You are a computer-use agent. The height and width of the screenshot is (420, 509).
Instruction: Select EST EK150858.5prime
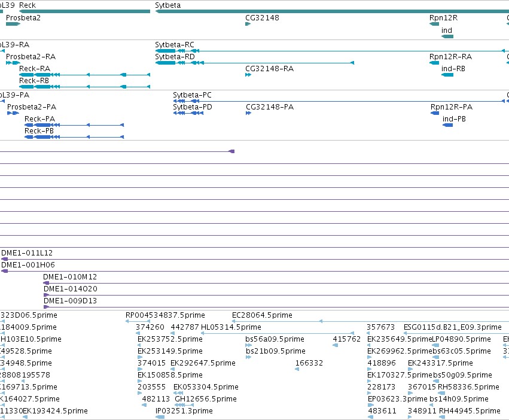(140, 381)
